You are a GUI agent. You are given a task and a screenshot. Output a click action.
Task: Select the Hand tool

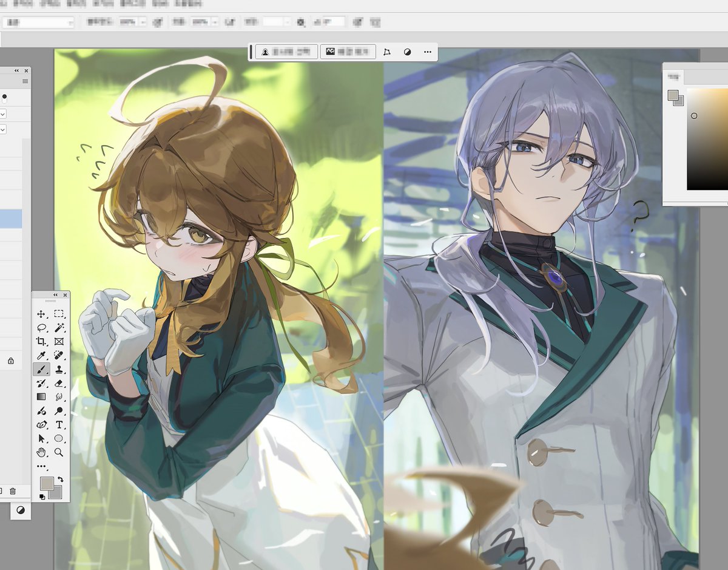(41, 452)
